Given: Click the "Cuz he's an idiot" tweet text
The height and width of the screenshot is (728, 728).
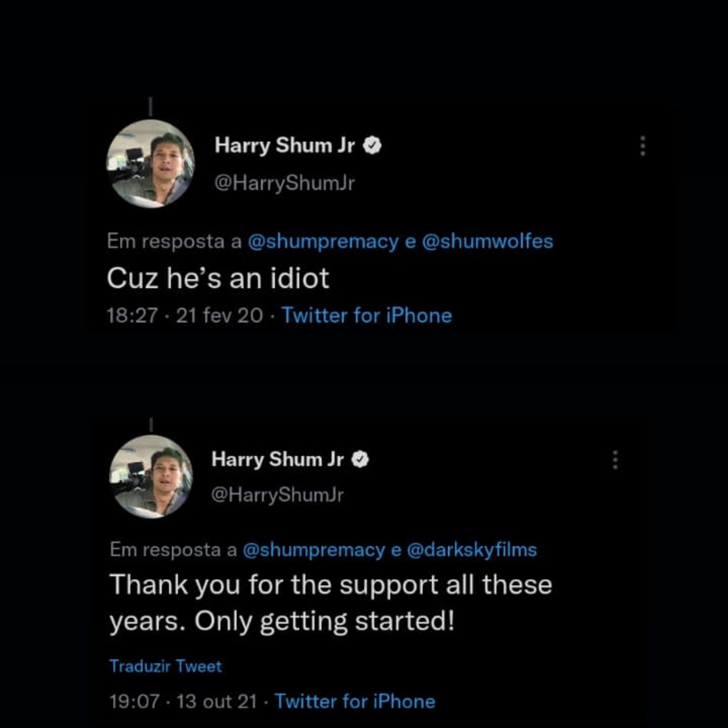Looking at the screenshot, I should coord(218,279).
